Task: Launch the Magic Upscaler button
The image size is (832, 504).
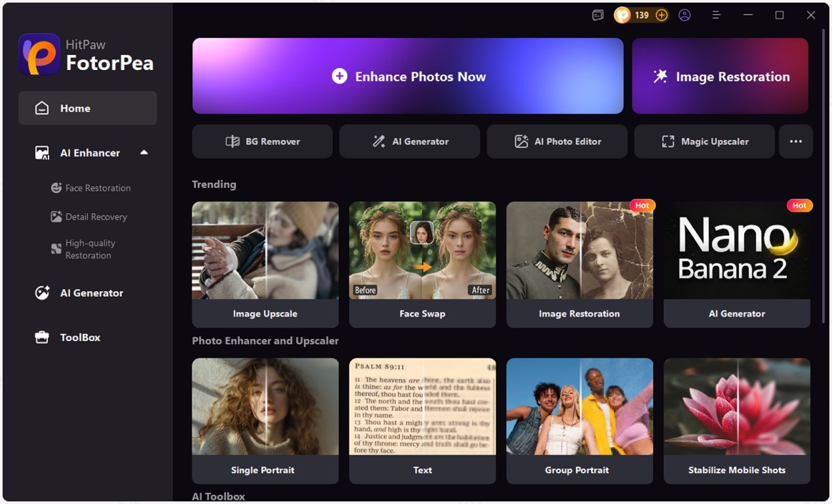Action: (x=704, y=142)
